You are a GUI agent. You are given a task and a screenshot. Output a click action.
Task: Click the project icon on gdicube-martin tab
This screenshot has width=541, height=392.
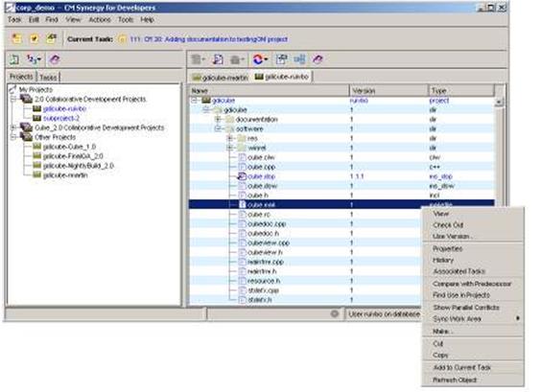(197, 78)
